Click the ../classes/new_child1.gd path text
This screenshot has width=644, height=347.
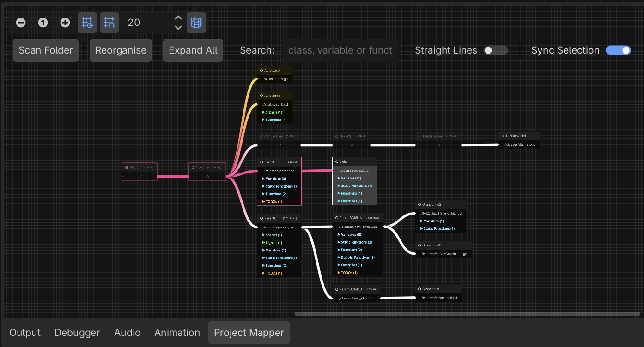358,227
